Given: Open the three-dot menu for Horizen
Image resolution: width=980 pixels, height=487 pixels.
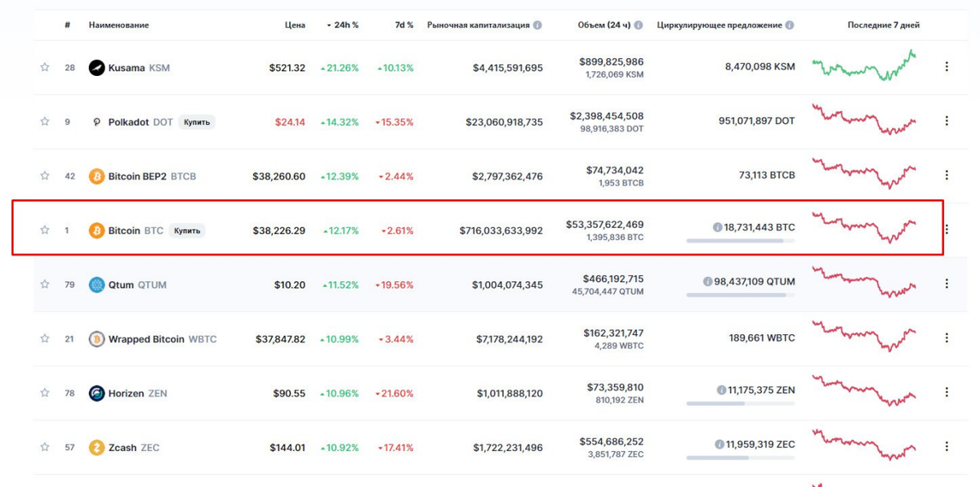Looking at the screenshot, I should (x=947, y=392).
